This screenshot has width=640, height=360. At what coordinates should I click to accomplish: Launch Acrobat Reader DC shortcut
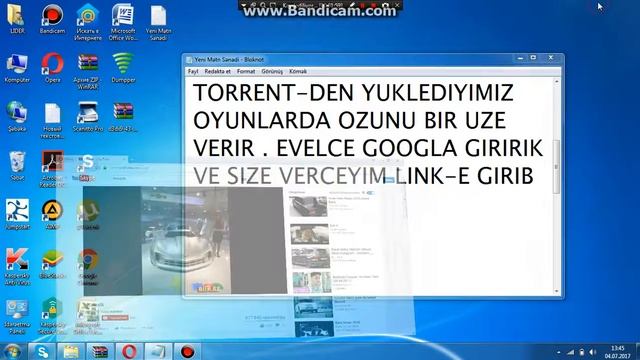tap(52, 169)
